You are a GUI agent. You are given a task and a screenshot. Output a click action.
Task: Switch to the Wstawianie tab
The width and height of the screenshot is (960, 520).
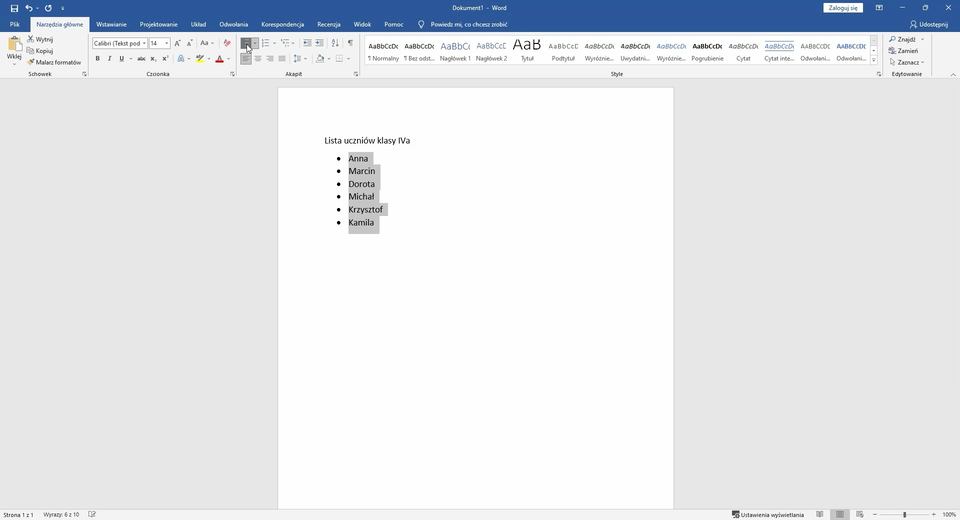[111, 24]
